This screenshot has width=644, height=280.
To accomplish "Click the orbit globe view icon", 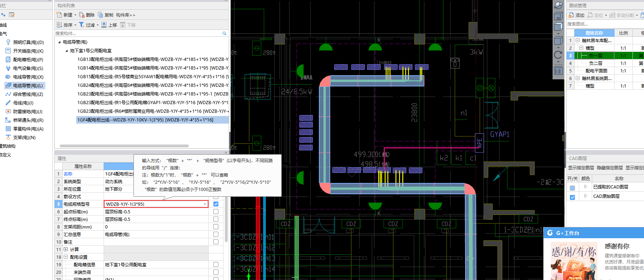I will coord(558,5).
